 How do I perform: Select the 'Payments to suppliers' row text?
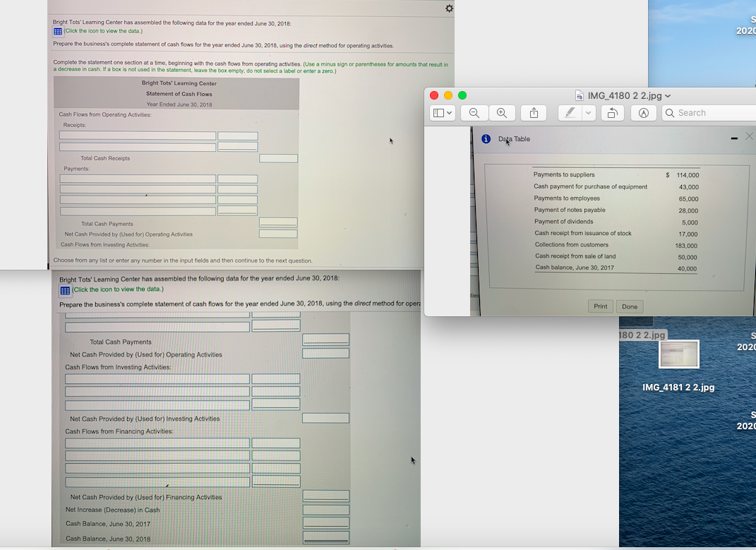click(x=563, y=174)
